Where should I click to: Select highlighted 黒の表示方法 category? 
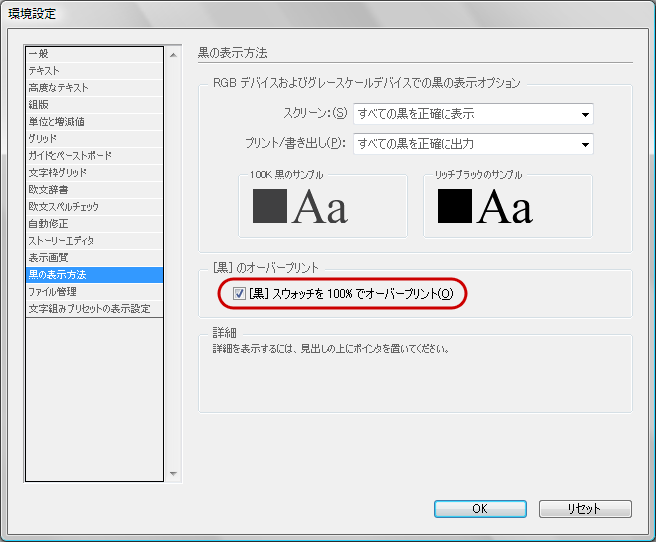click(x=94, y=275)
